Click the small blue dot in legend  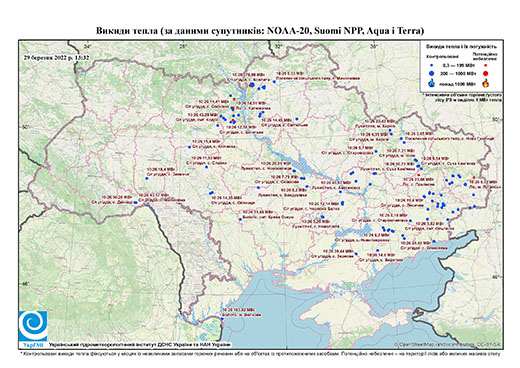pyautogui.click(x=432, y=66)
